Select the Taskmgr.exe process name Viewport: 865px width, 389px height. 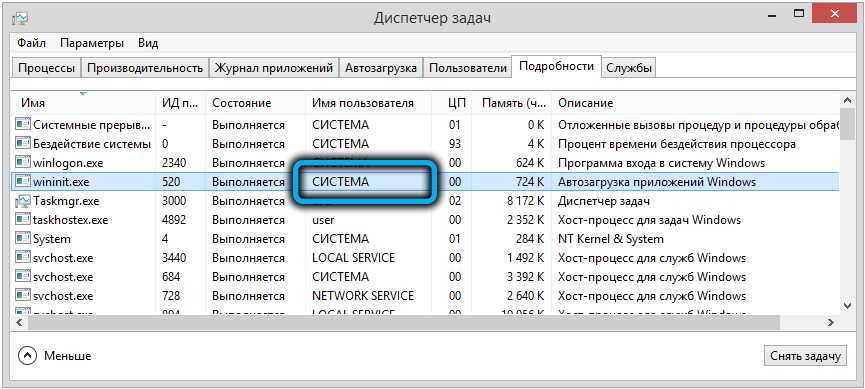click(66, 201)
